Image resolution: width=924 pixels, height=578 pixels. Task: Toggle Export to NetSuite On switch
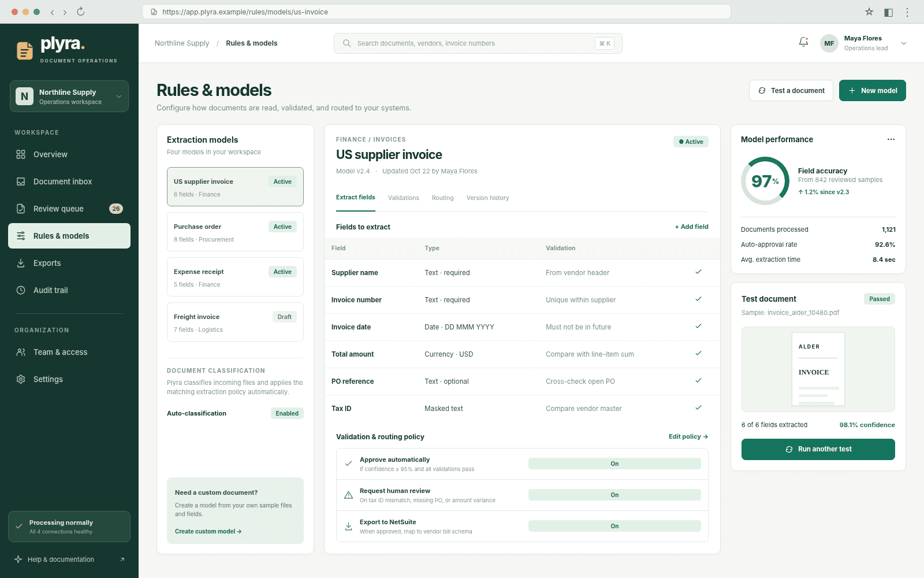614,526
